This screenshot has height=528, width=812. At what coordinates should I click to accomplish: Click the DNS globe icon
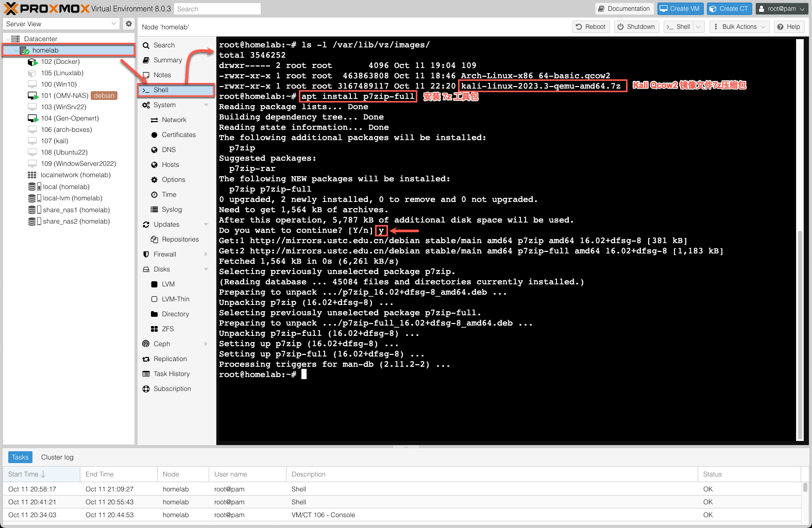coord(154,150)
